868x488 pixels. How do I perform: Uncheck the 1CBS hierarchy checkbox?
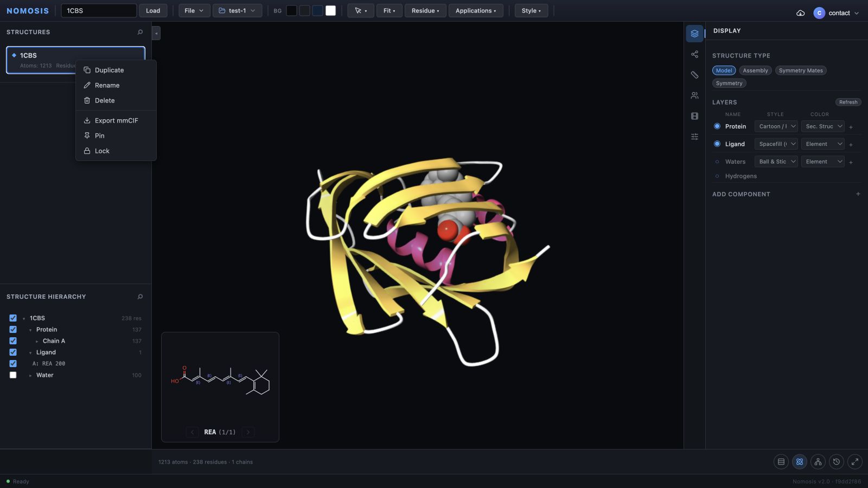tap(13, 318)
